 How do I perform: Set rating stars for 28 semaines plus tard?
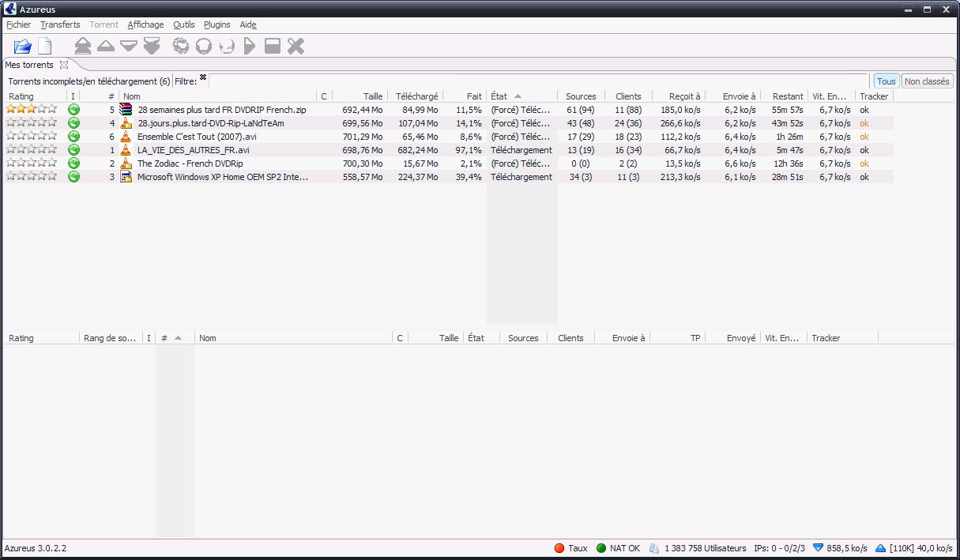[x=32, y=109]
